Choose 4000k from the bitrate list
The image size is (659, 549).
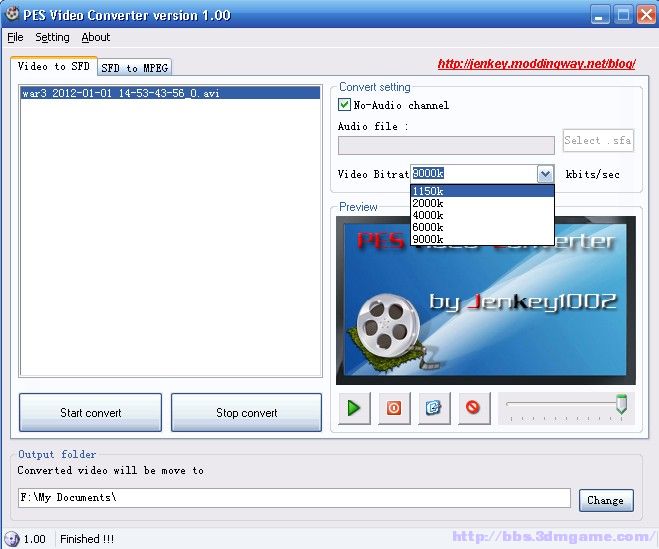pyautogui.click(x=482, y=215)
